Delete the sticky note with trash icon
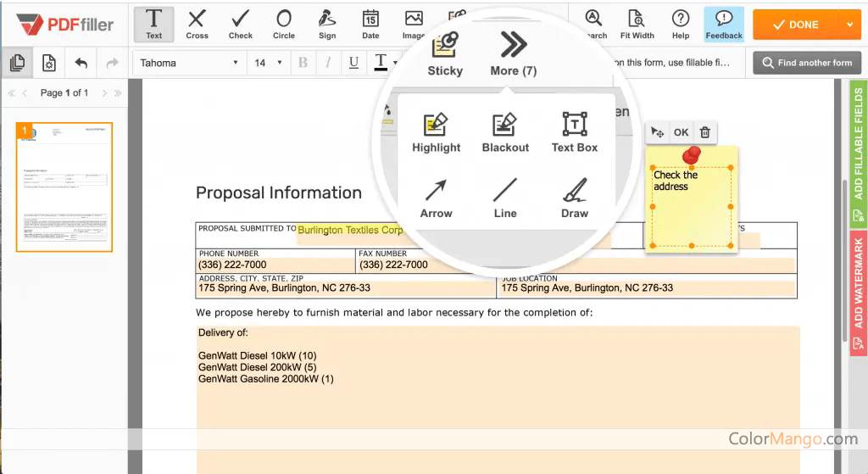The width and height of the screenshot is (868, 474). tap(704, 132)
